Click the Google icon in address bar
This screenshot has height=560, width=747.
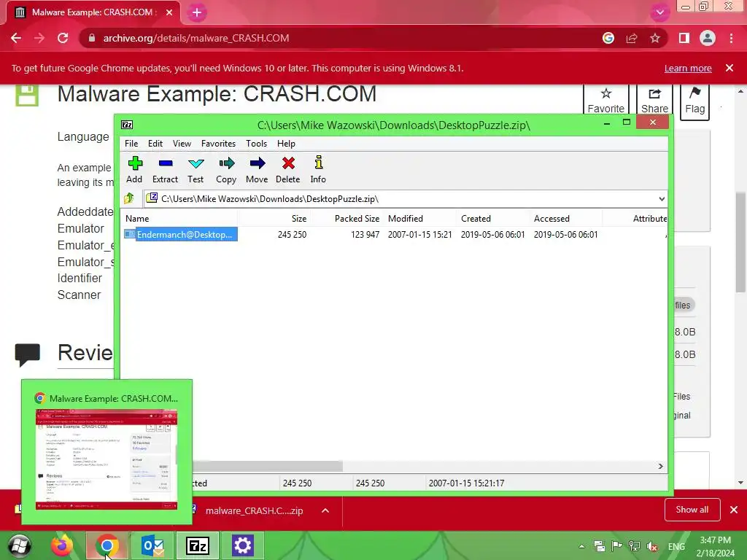tap(608, 38)
